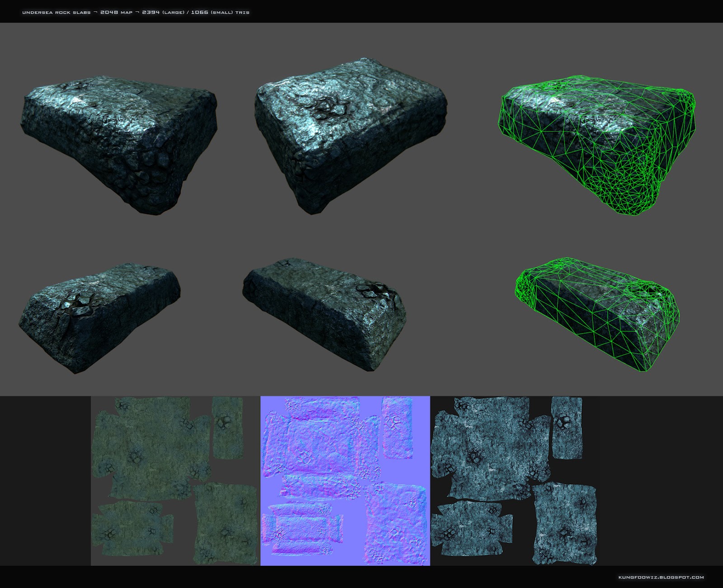Click the "2394 (large) / 1066 (small) tris" text

(x=196, y=12)
